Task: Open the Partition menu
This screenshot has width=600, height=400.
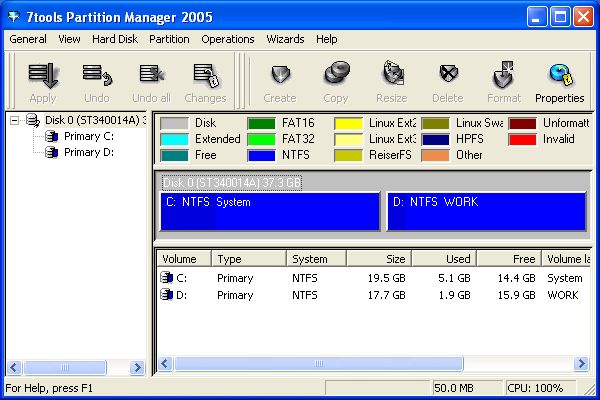Action: [x=169, y=39]
